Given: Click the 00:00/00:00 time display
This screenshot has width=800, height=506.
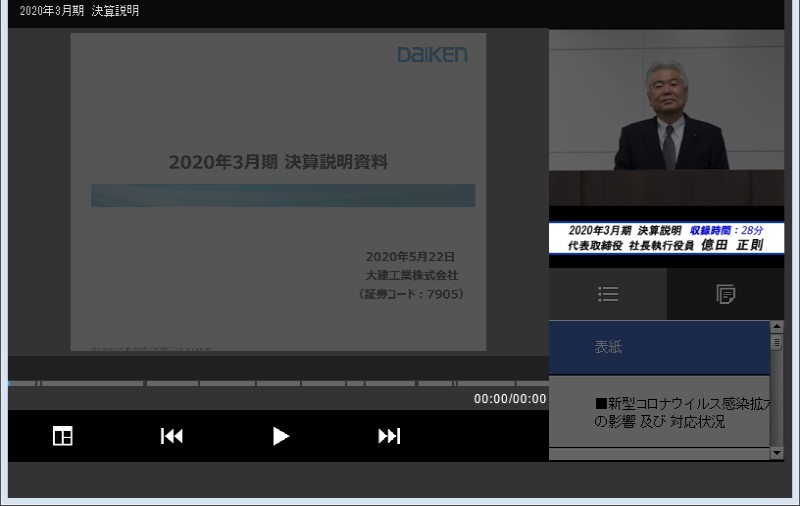Looking at the screenshot, I should click(x=510, y=399).
